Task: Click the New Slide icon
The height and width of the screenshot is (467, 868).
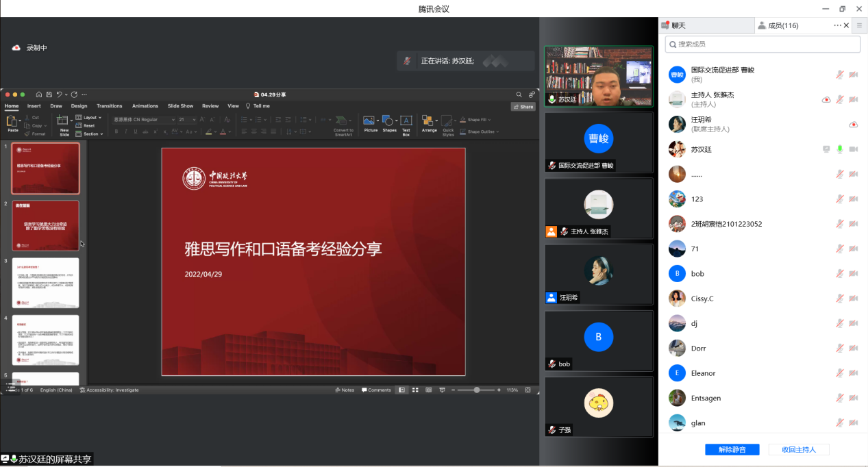Action: [x=64, y=122]
